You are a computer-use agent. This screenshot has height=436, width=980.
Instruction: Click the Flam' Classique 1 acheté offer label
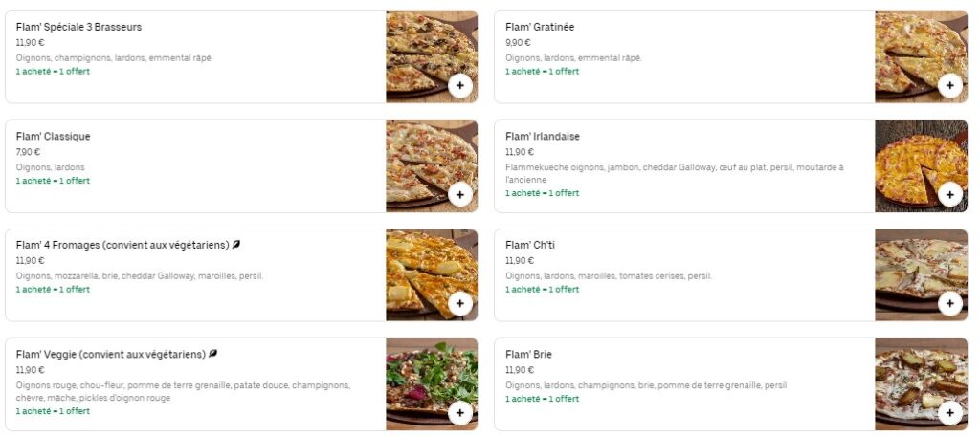(x=53, y=181)
